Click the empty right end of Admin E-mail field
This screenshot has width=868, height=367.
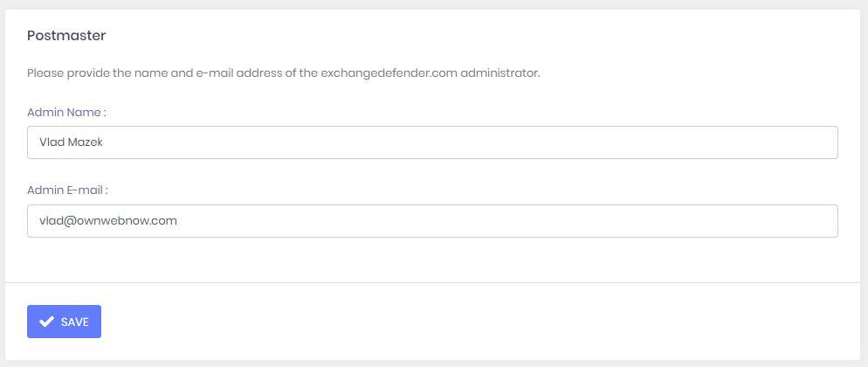point(786,221)
